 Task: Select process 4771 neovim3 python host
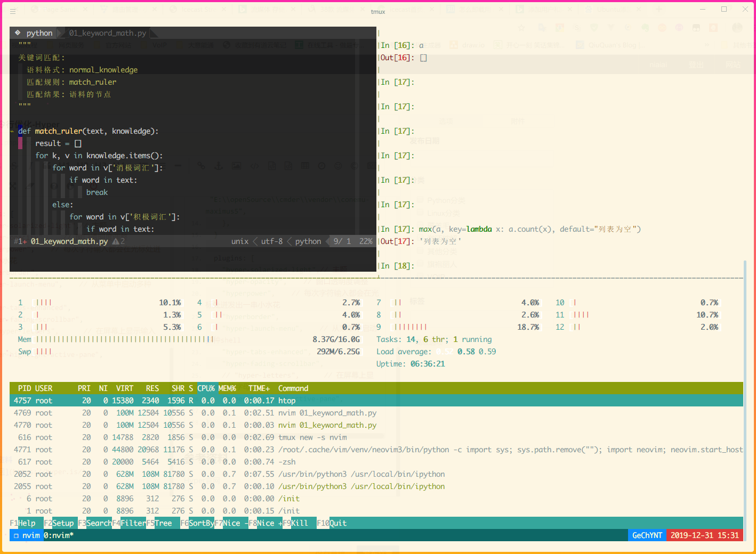pos(376,450)
